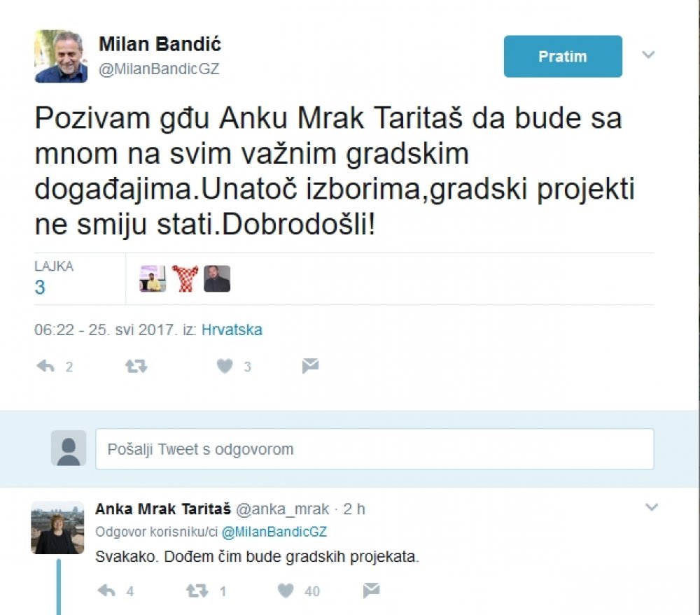Open the Anka Mrak Taritaš name link

[x=163, y=509]
